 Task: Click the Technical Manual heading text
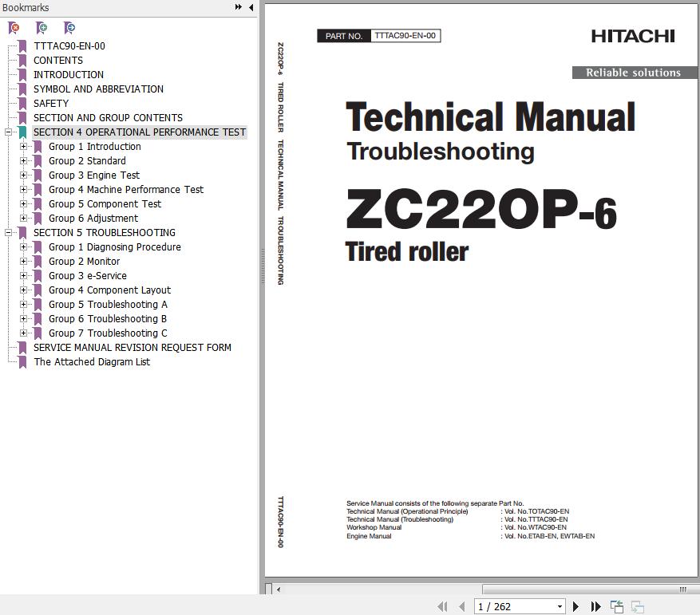490,117
